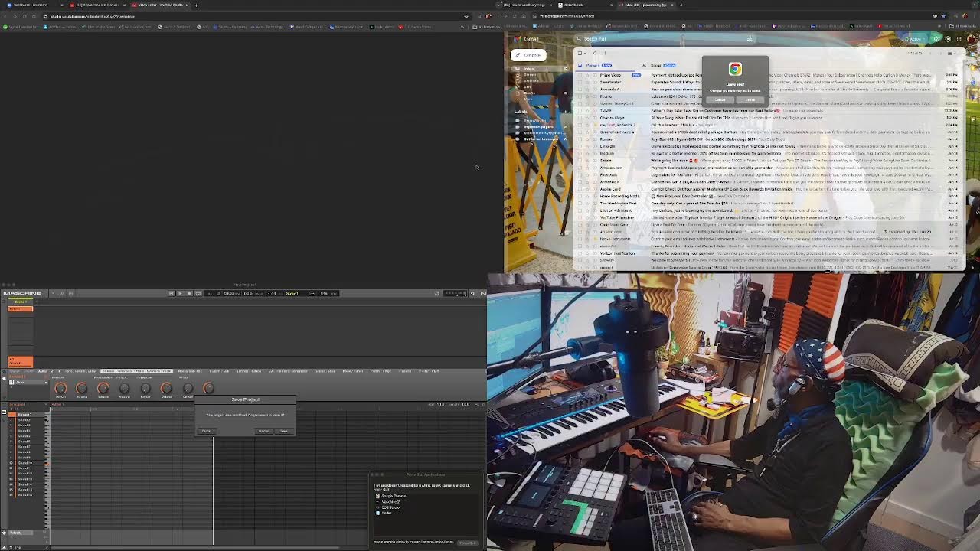Image resolution: width=980 pixels, height=551 pixels.
Task: Select Finder in Force Quit list
Action: click(384, 513)
